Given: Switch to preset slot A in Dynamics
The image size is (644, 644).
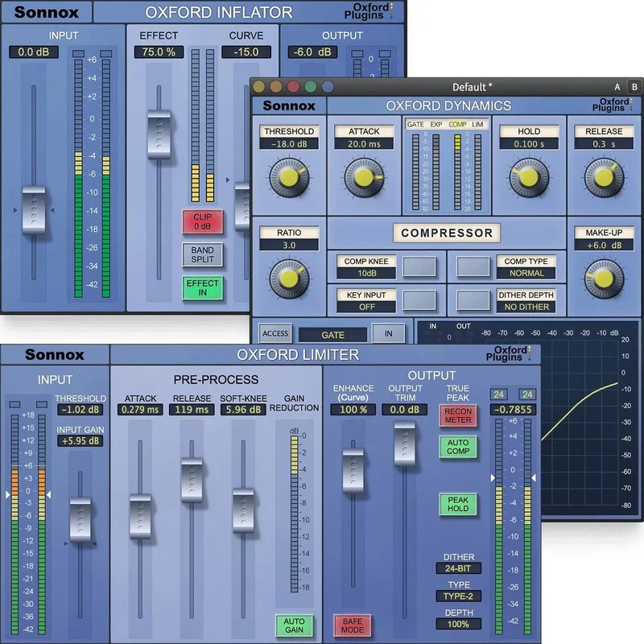Looking at the screenshot, I should pyautogui.click(x=617, y=87).
